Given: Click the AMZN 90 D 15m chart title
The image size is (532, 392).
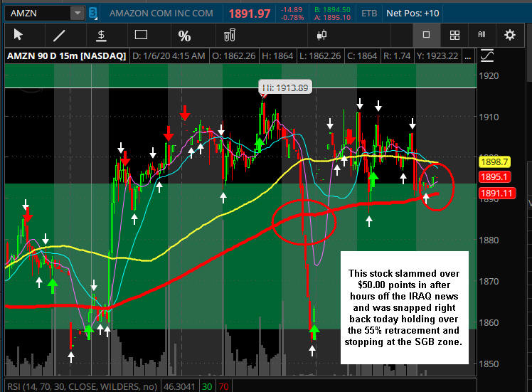Looking at the screenshot, I should coord(67,56).
